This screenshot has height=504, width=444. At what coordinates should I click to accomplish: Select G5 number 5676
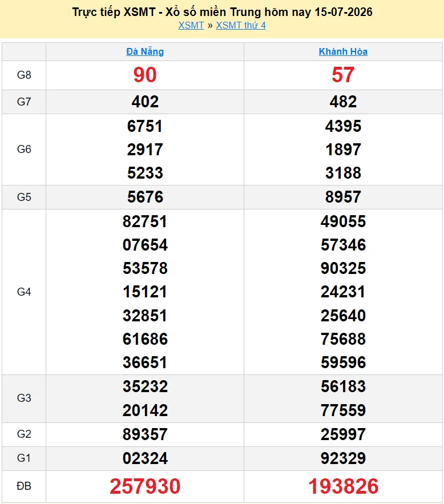point(145,197)
